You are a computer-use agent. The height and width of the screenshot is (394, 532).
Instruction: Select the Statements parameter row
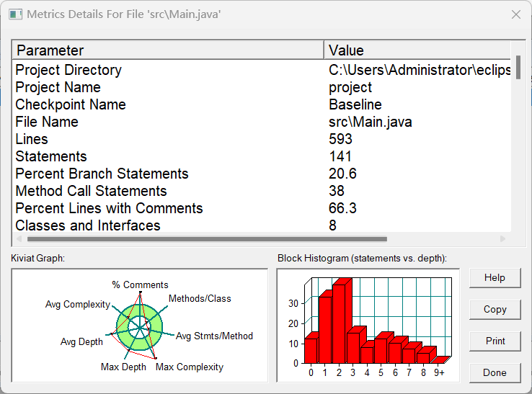tap(261, 156)
